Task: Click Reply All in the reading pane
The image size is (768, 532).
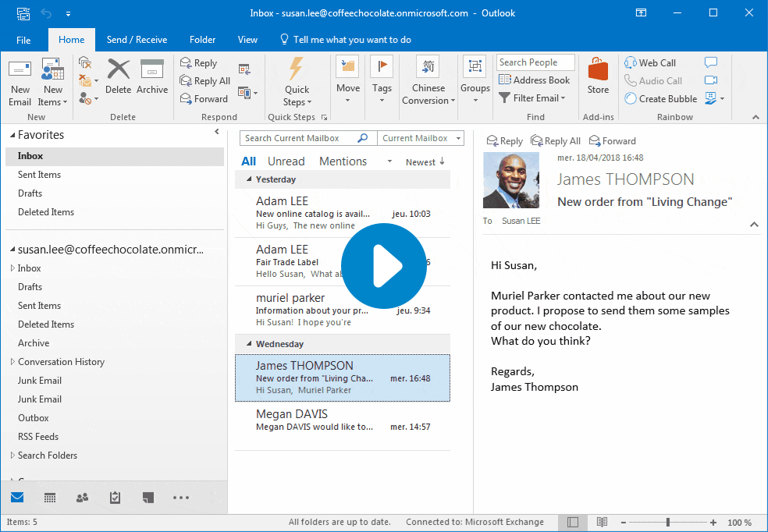Action: (x=556, y=141)
